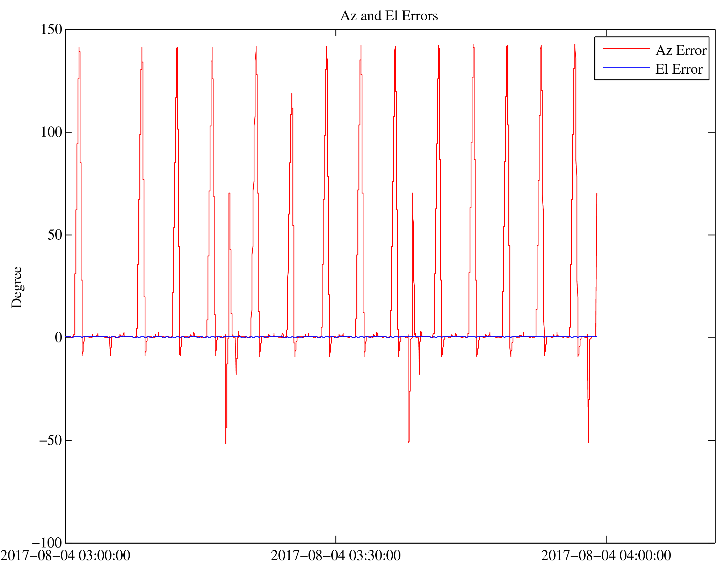Click the y-axis tick label 50
This screenshot has width=725, height=588.
pyautogui.click(x=55, y=235)
